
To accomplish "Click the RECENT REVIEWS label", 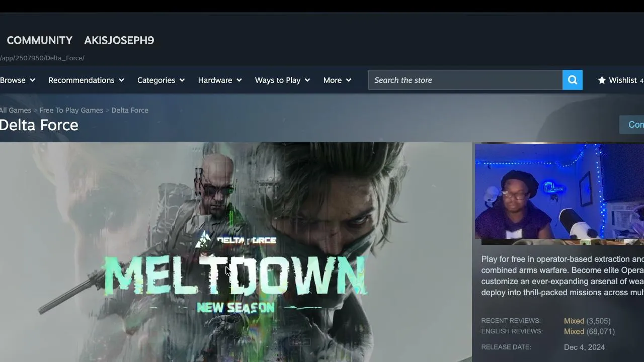I will coord(511,321).
